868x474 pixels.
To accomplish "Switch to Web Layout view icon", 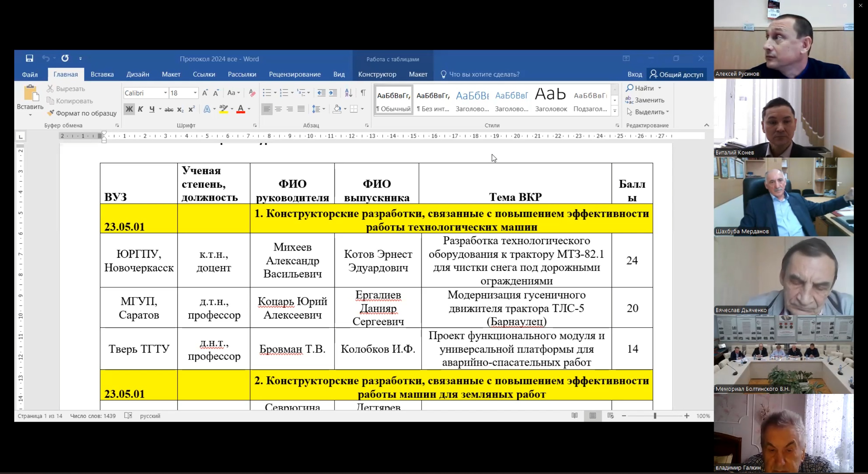I will tap(611, 416).
